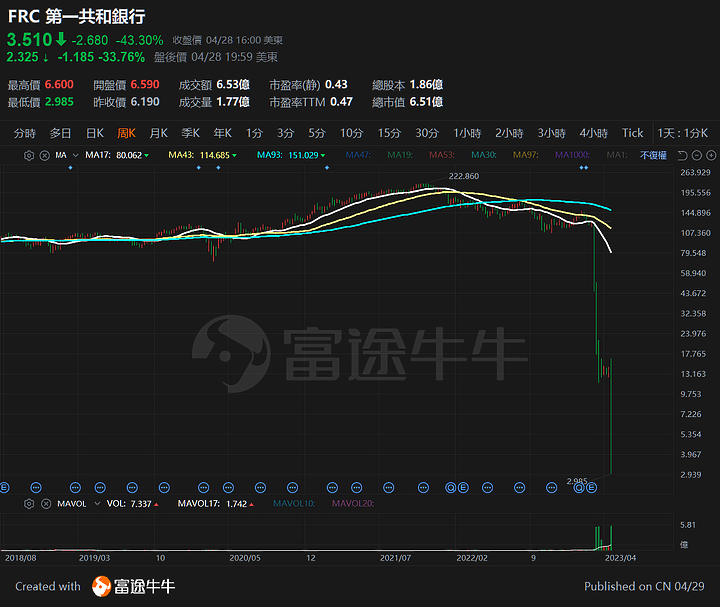Open MAVOL indicator settings gear
This screenshot has width=720, height=607.
(x=29, y=504)
